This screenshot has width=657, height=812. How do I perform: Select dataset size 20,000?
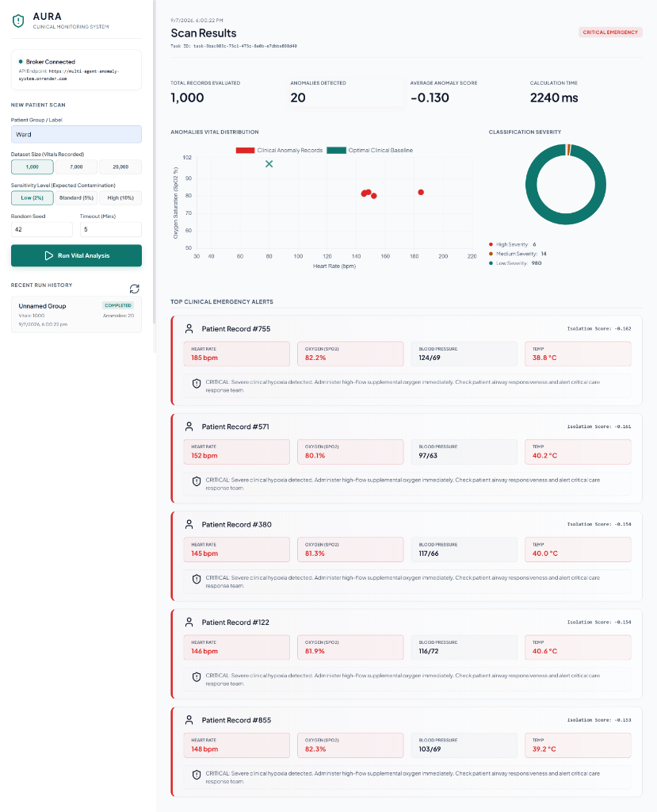[x=120, y=167]
